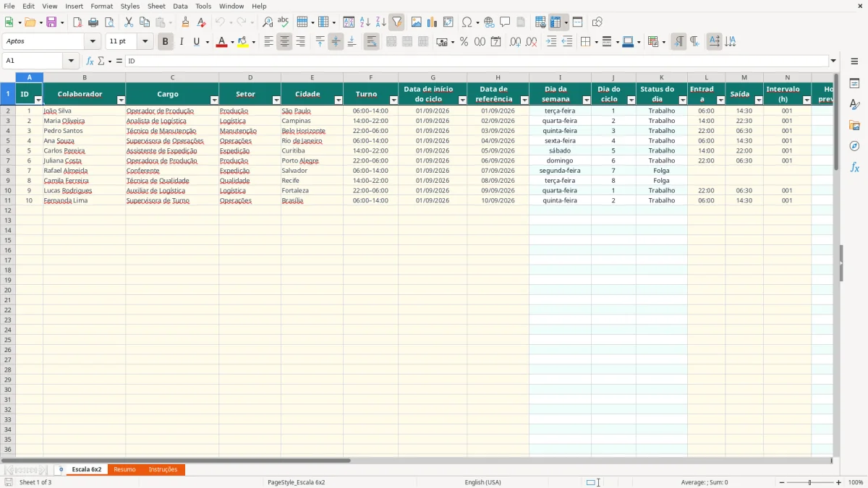Open Colaborador column filter dropdown

121,100
